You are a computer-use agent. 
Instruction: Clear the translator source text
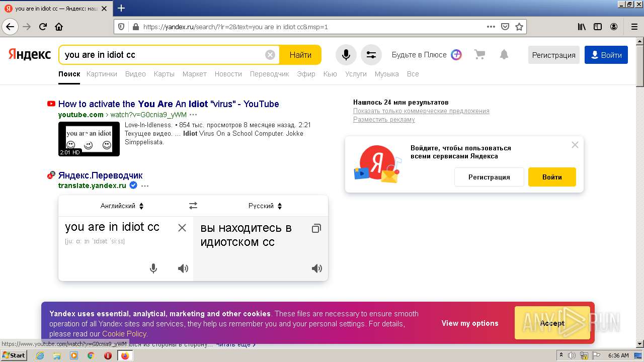182,228
